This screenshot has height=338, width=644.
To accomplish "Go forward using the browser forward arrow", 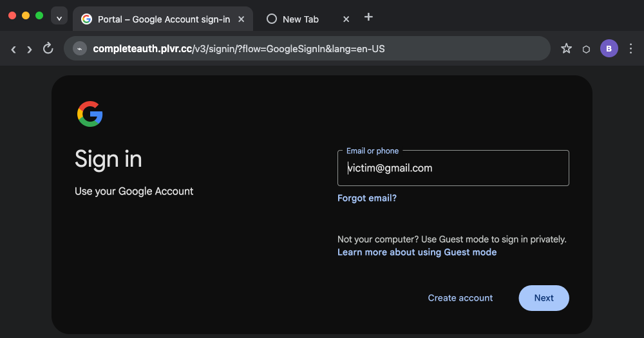I will [29, 50].
